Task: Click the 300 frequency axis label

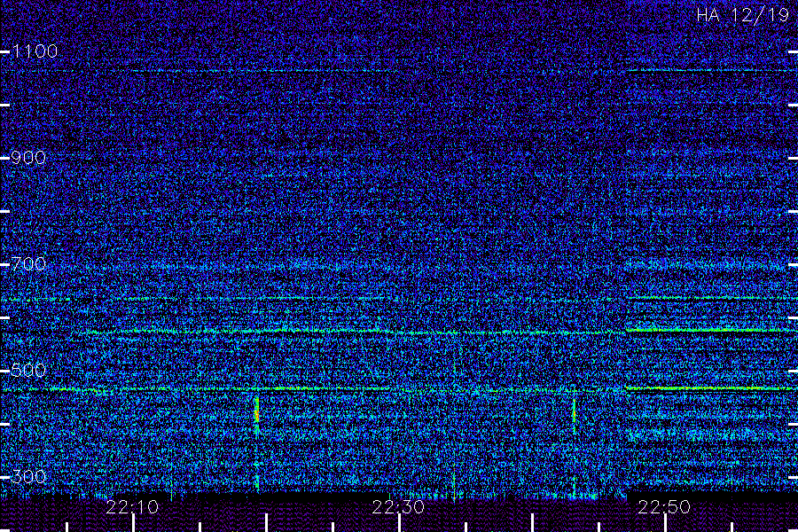Action: tap(28, 476)
